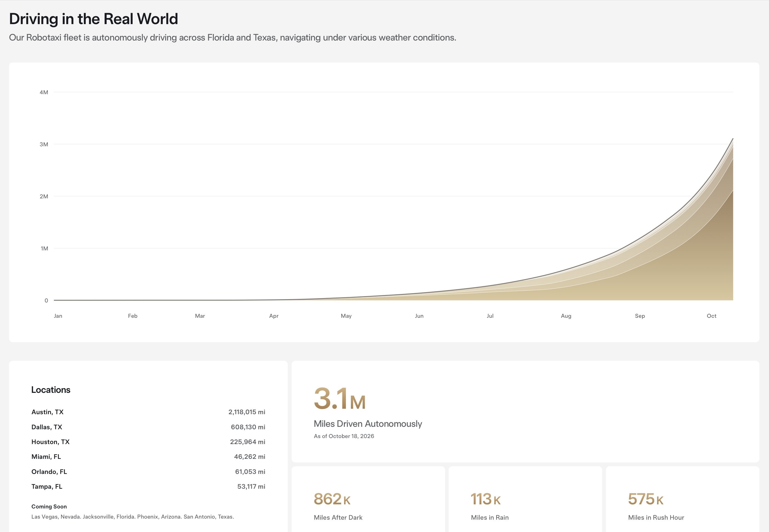Click the Jun label on the x-axis
The width and height of the screenshot is (769, 532).
(x=419, y=316)
